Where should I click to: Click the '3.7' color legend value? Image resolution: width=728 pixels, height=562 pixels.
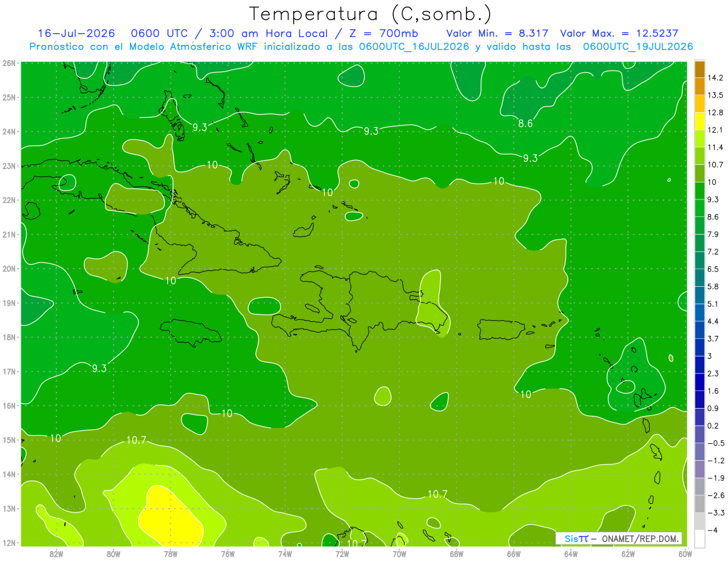pyautogui.click(x=713, y=338)
